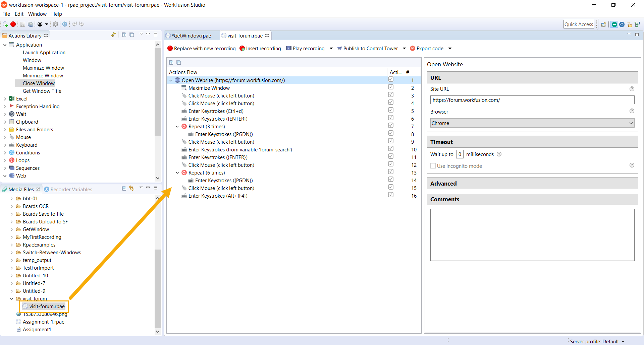Click the help icon beside milliseconds
Screen dimensions: 644x345
(499, 154)
